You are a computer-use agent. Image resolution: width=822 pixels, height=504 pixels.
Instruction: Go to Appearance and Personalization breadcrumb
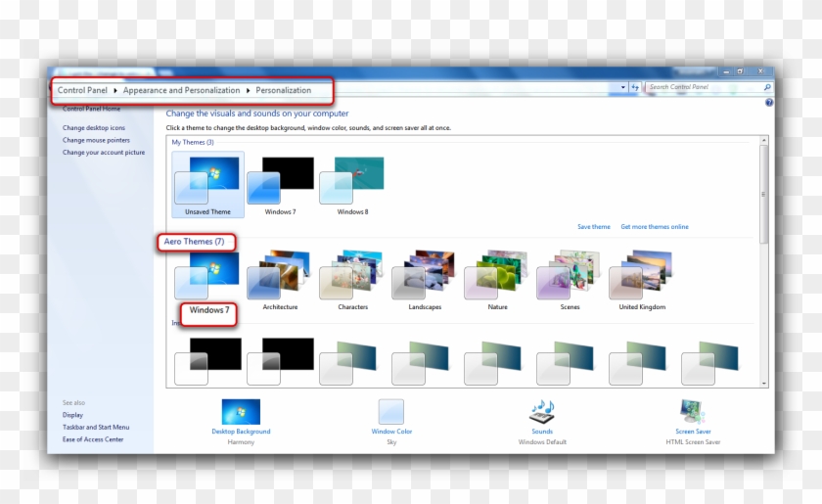coord(181,90)
